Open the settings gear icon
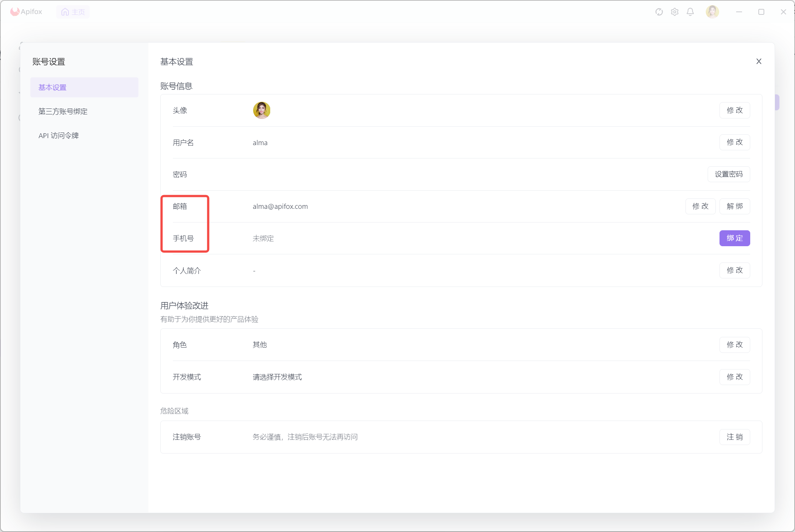Viewport: 795px width, 532px height. (675, 12)
